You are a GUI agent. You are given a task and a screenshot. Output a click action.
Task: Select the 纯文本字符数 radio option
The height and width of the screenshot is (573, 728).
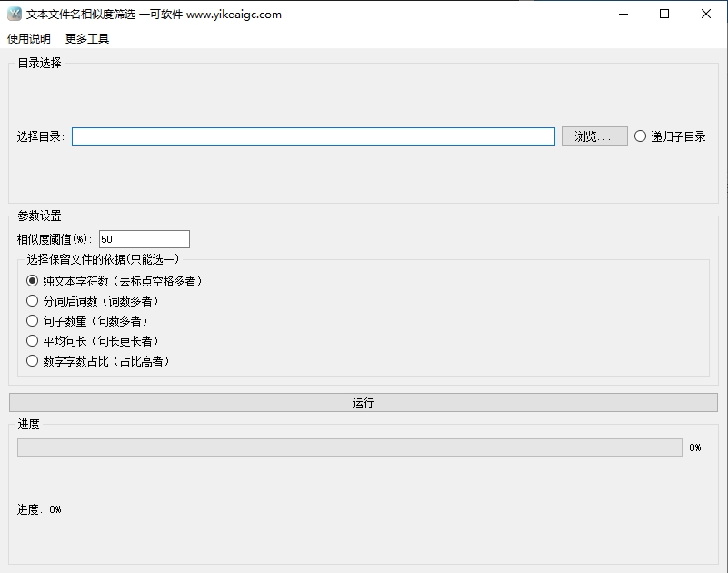33,281
